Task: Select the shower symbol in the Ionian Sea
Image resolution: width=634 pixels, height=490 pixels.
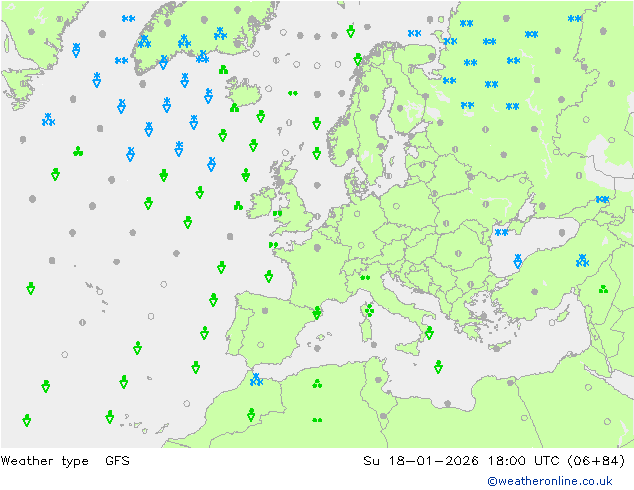Action: 438,366
